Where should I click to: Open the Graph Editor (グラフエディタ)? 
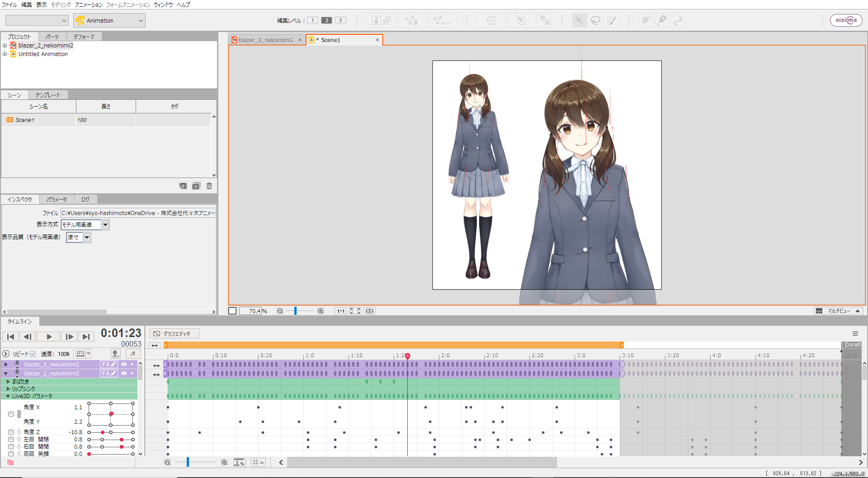point(175,334)
